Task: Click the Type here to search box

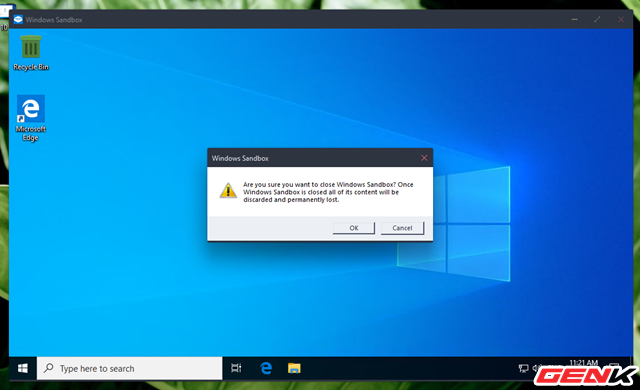Action: coord(129,368)
